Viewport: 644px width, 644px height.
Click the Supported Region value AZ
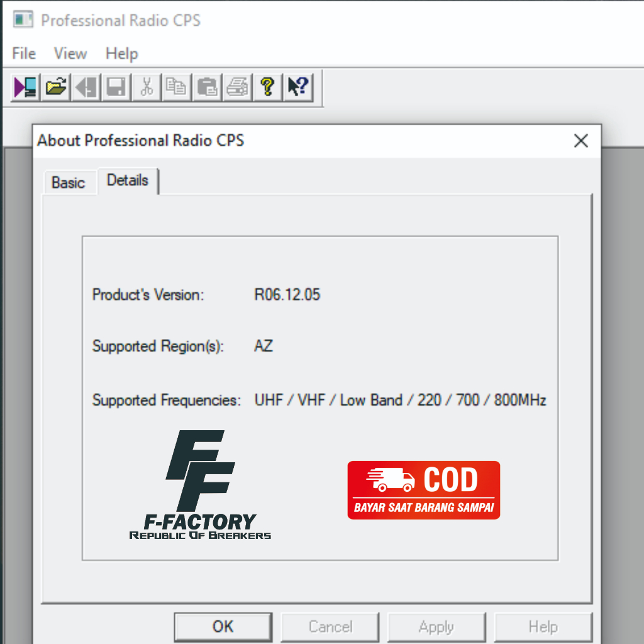tap(264, 346)
